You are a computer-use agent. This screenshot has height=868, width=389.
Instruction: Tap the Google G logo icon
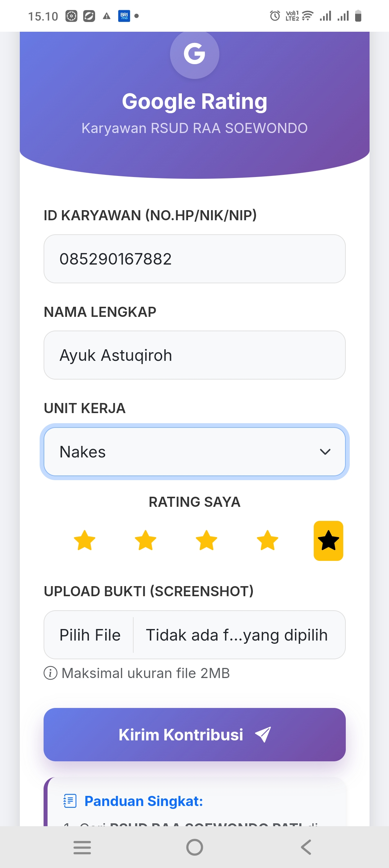tap(194, 54)
